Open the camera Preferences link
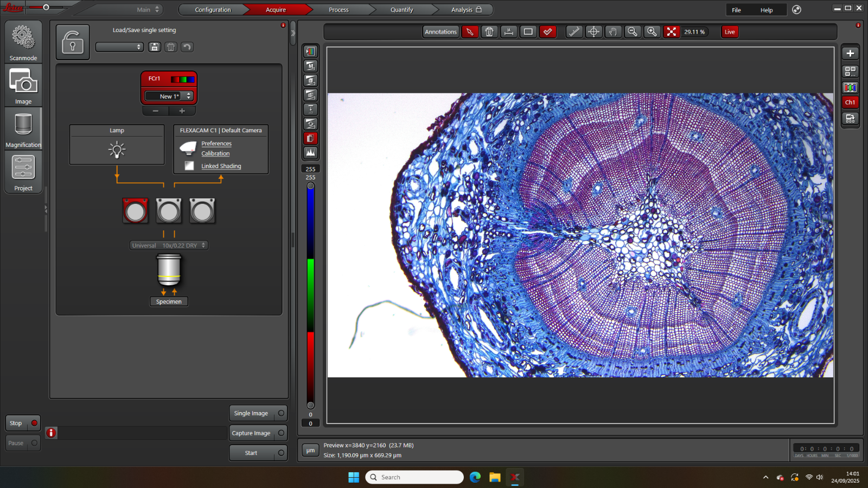 [x=216, y=144]
